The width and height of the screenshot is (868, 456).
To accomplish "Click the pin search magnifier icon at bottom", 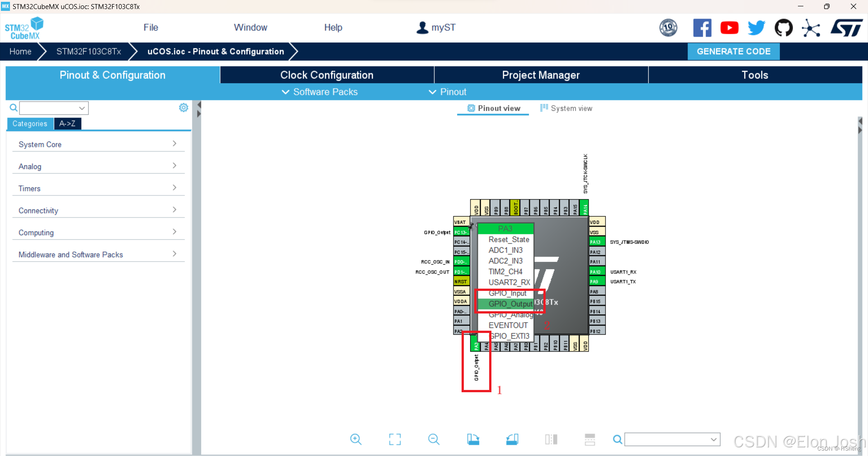I will 618,439.
